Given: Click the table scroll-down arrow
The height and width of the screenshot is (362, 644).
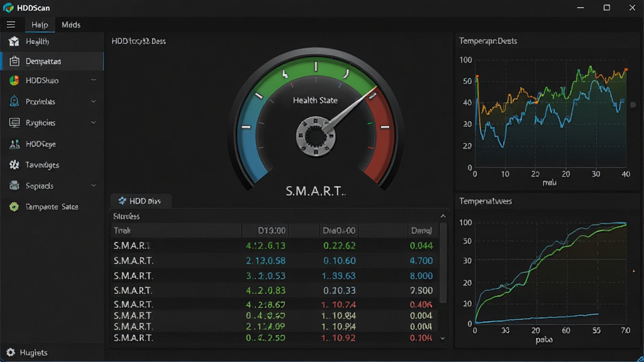Looking at the screenshot, I should point(443,339).
